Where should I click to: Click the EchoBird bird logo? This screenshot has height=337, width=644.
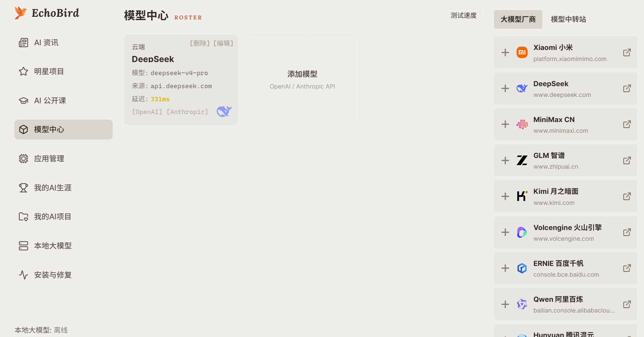(x=21, y=13)
